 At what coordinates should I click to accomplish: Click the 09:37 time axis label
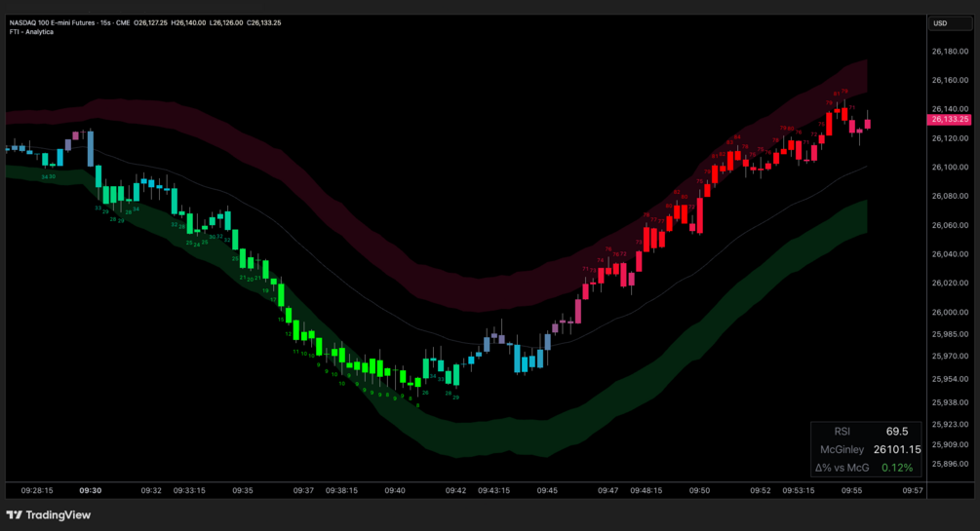click(x=303, y=490)
